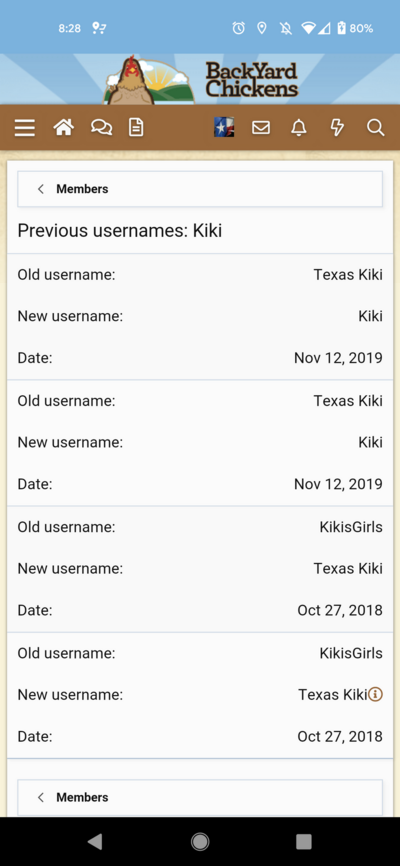This screenshot has height=866, width=400.
Task: Go to the Home icon
Action: click(64, 128)
